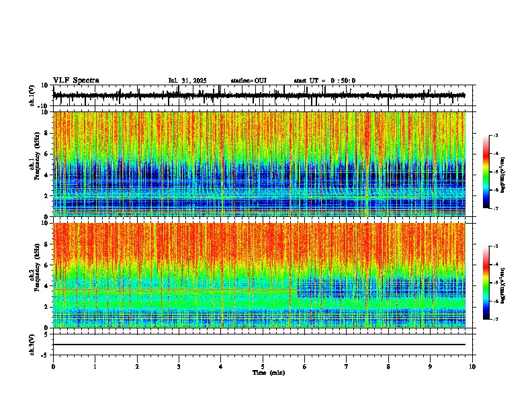Click time axis tick label "2"

(x=137, y=367)
